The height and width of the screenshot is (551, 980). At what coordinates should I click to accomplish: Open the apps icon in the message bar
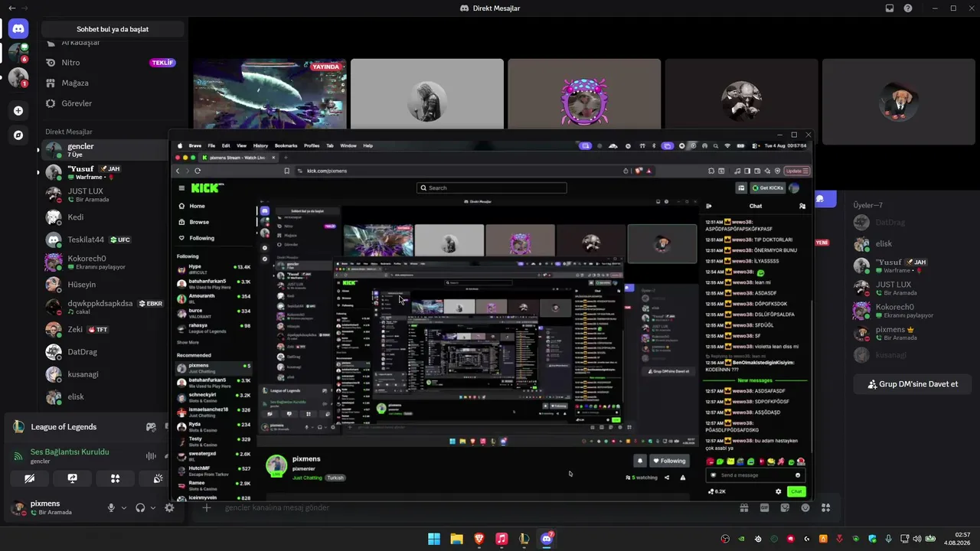(825, 507)
